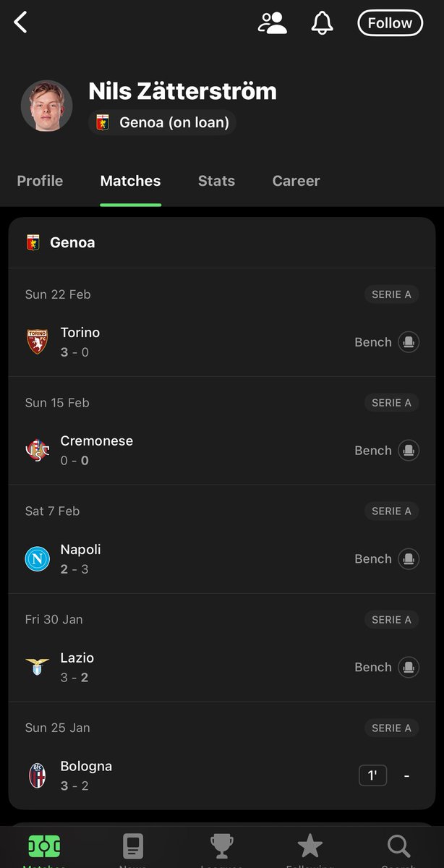Tap the back arrow icon

[x=20, y=22]
